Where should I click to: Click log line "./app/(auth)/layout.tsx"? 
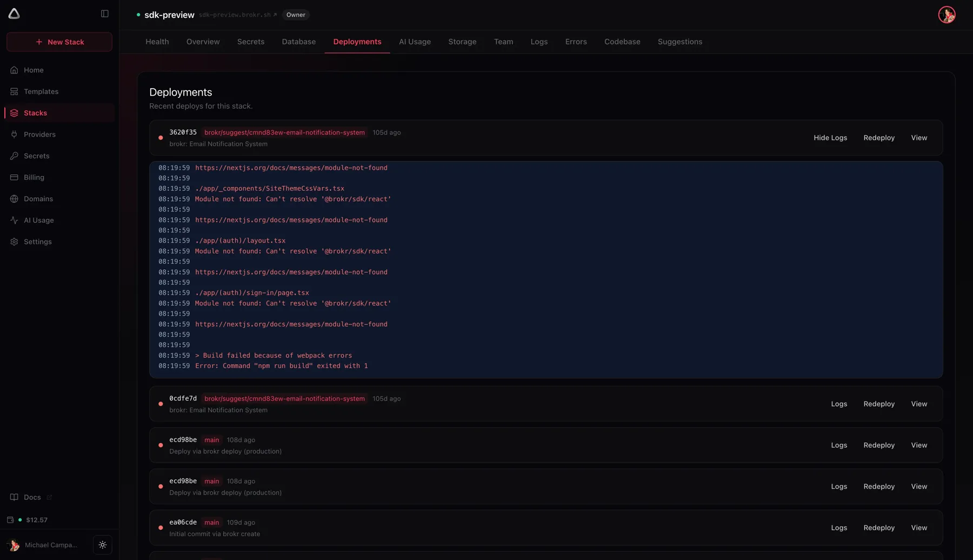[x=240, y=241]
